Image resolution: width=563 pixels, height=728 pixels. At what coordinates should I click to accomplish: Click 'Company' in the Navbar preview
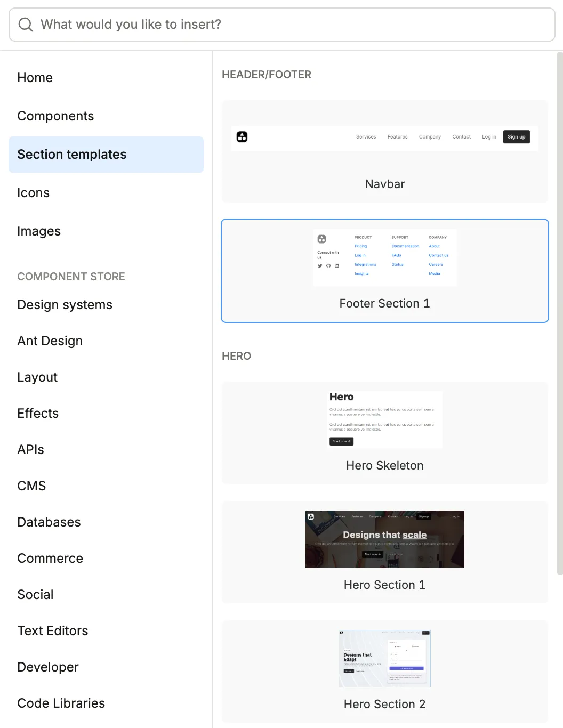coord(430,137)
